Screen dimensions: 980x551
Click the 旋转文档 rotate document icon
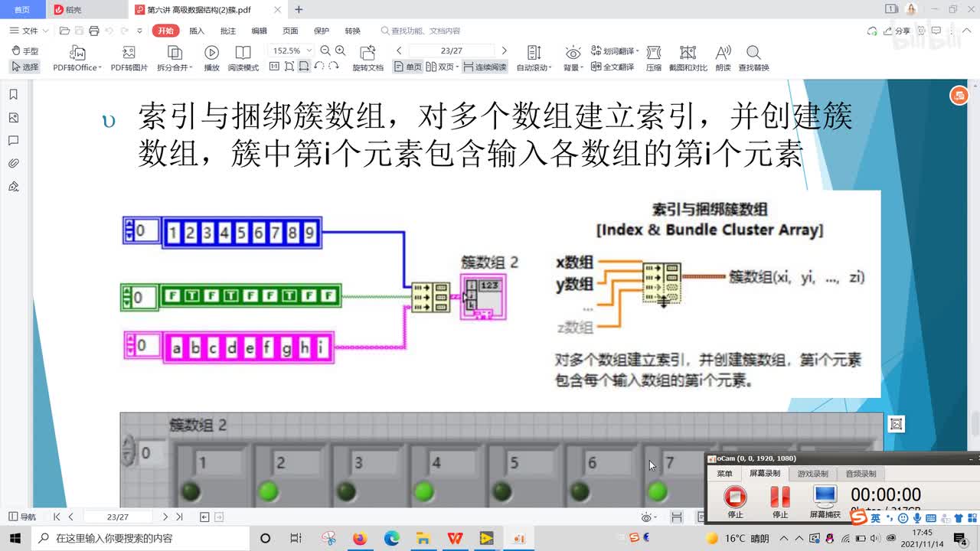click(368, 58)
